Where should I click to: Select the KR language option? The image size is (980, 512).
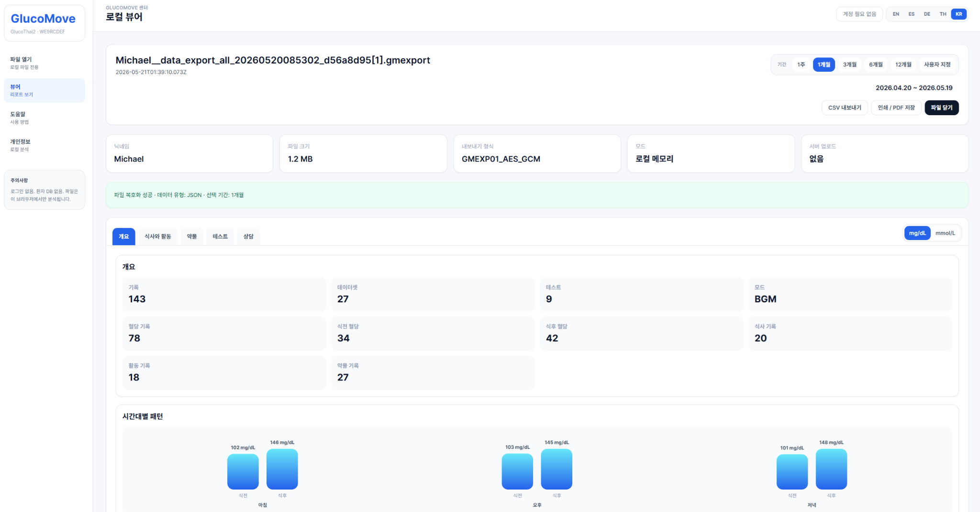coord(959,14)
